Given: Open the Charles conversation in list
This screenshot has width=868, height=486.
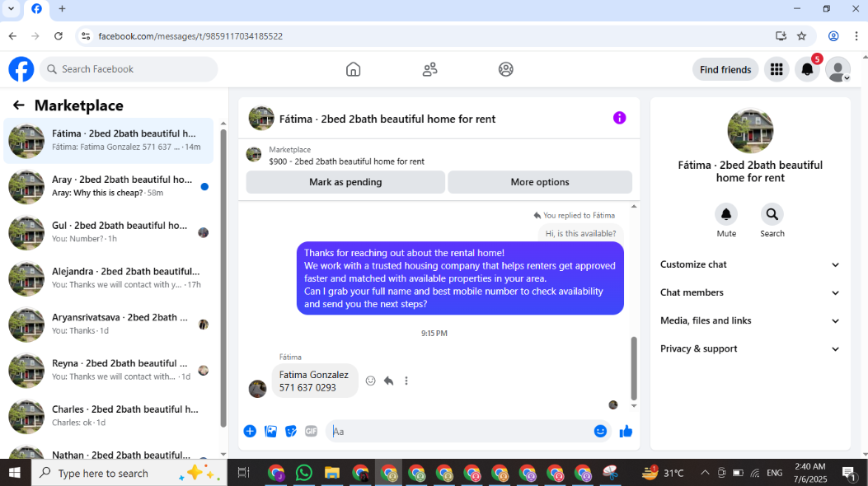Looking at the screenshot, I should (x=109, y=416).
